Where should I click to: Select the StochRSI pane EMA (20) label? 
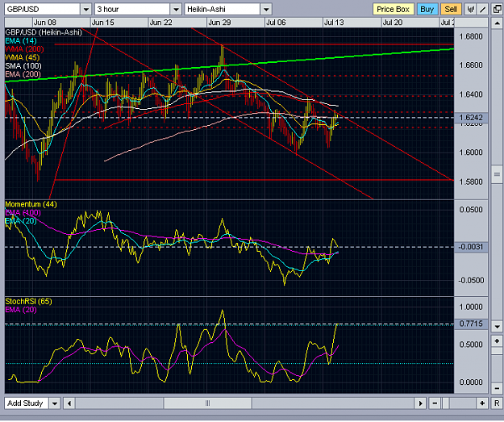(21, 310)
